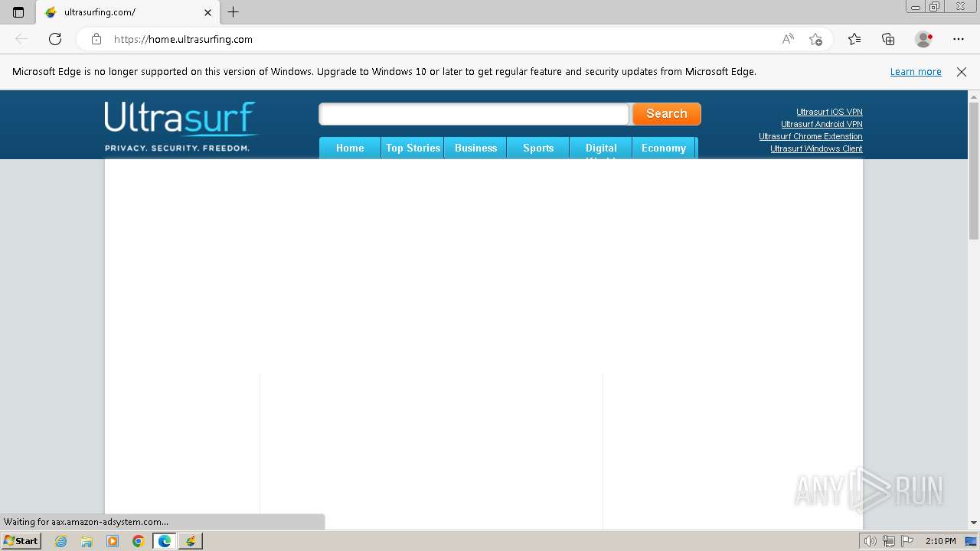Click the Learn more link
This screenshot has height=551, width=980.
click(x=916, y=72)
